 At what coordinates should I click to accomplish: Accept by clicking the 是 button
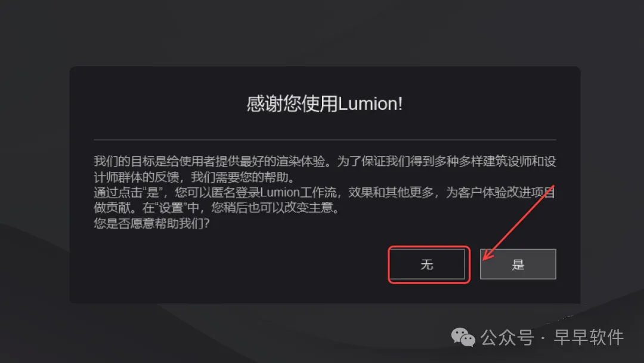click(518, 264)
